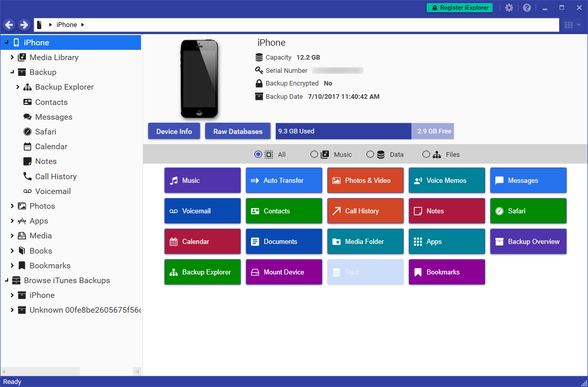The width and height of the screenshot is (588, 387).
Task: Expand the Media Library tree node
Action: click(12, 58)
